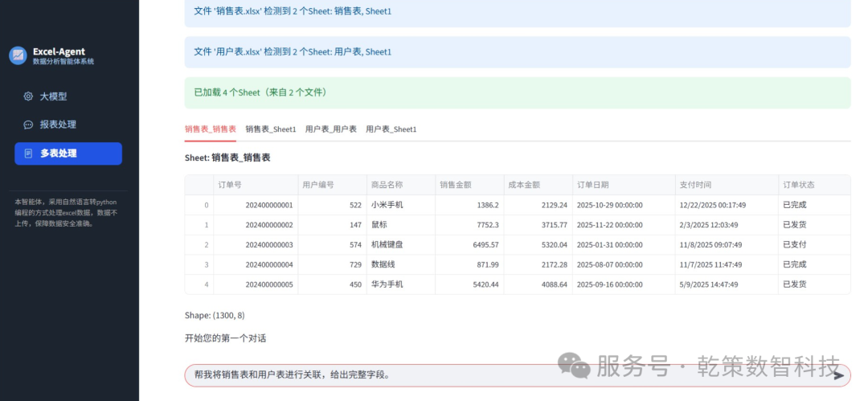
Task: Click the 支付时间 column header
Action: 695,185
